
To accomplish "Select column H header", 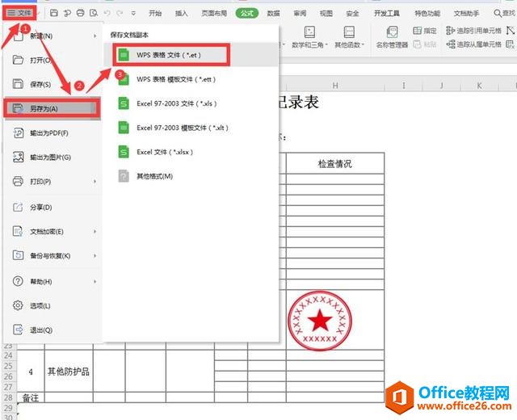I will click(x=335, y=86).
